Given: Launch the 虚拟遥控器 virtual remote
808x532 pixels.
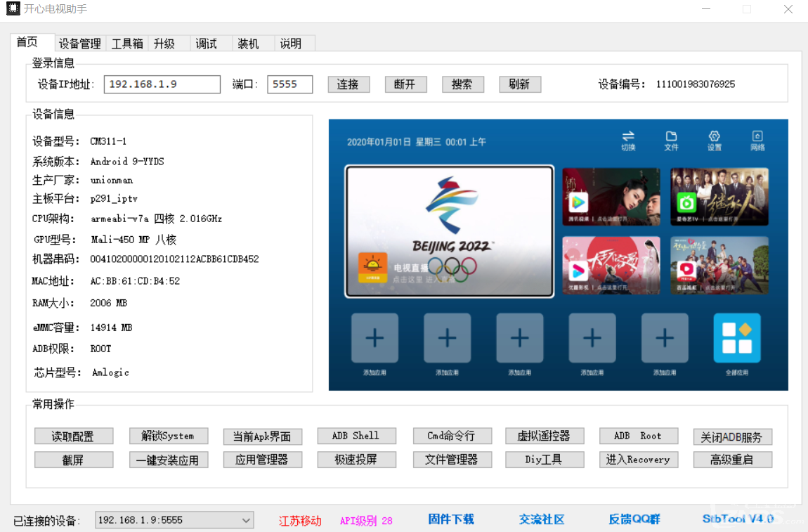Looking at the screenshot, I should (544, 436).
